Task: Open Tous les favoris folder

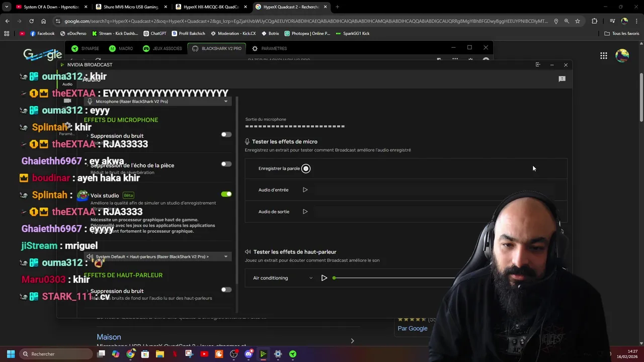Action: click(621, 34)
